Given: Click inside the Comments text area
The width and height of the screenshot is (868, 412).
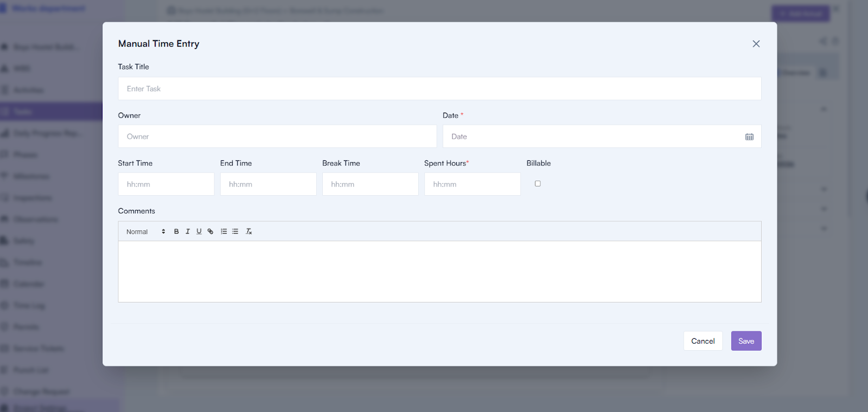Looking at the screenshot, I should (x=439, y=271).
